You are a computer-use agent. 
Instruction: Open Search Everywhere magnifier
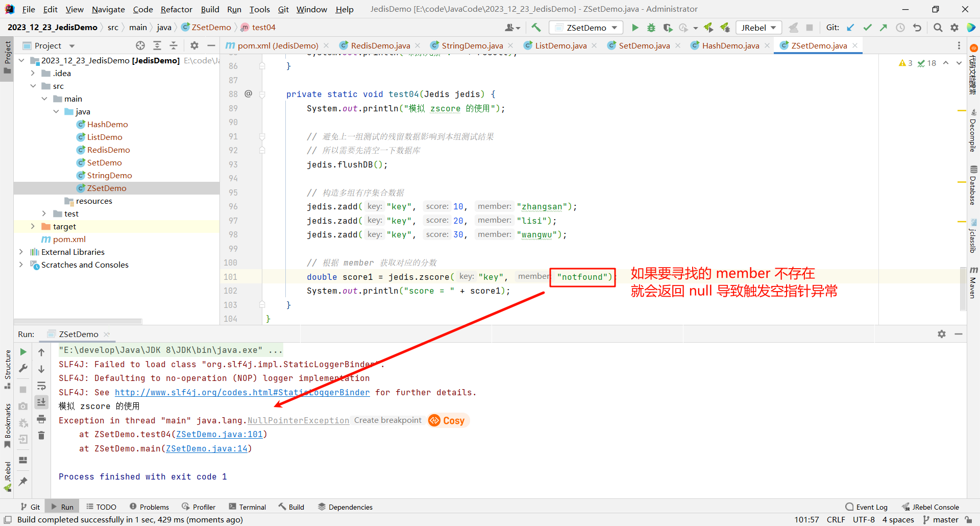[x=938, y=28]
